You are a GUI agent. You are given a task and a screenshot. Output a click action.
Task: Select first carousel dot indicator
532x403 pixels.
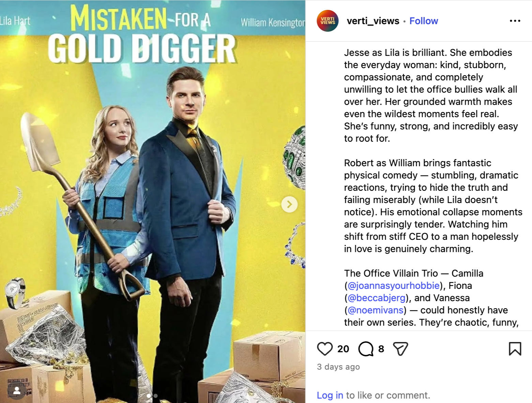(x=149, y=396)
